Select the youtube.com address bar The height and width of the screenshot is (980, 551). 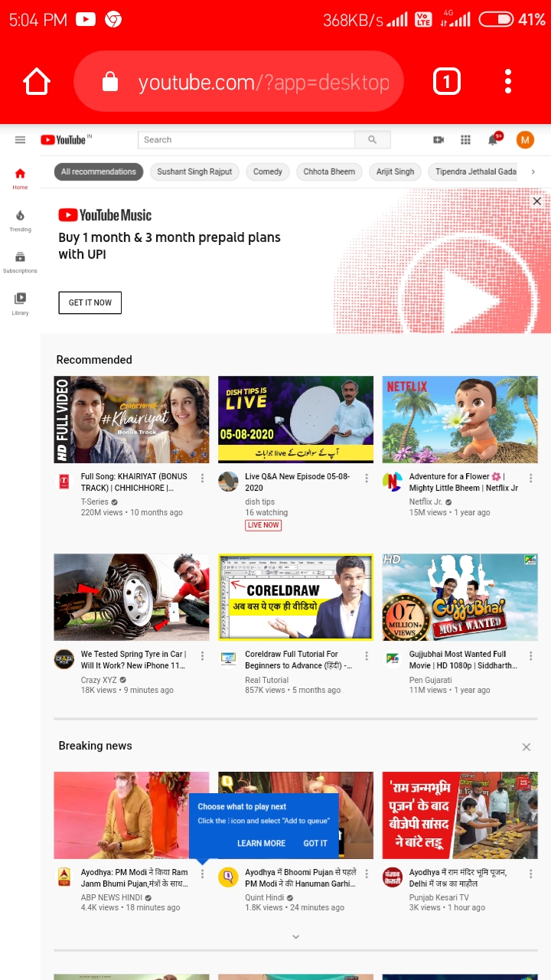click(x=239, y=81)
